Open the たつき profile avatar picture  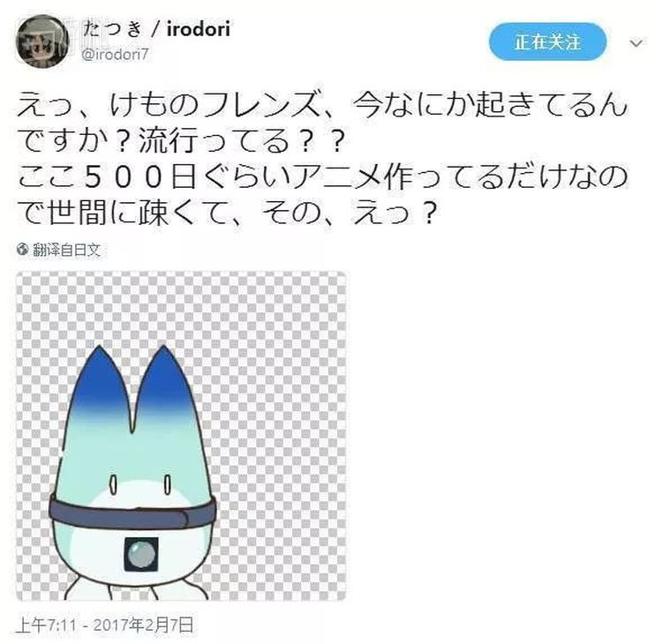[x=41, y=41]
